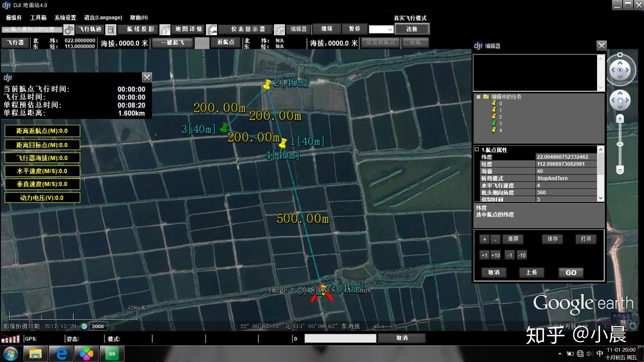This screenshot has width=644, height=362.
Task: Click the gear icon beside 编辑器
Action: pyautogui.click(x=279, y=29)
